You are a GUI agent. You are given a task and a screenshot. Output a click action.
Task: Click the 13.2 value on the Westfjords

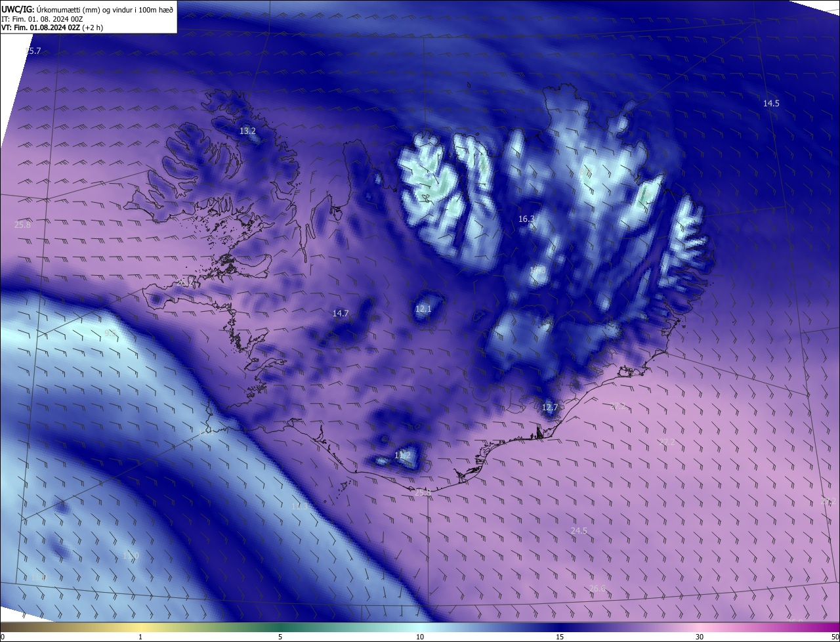pos(247,131)
